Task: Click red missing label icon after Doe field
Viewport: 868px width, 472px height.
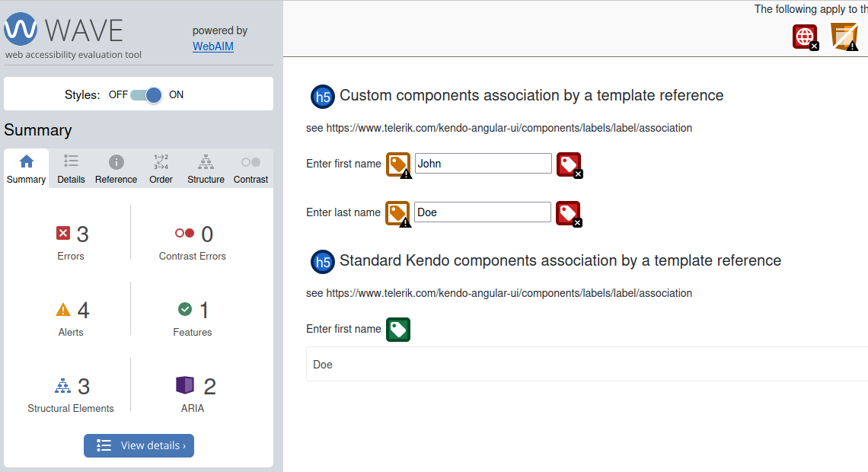Action: pos(568,213)
